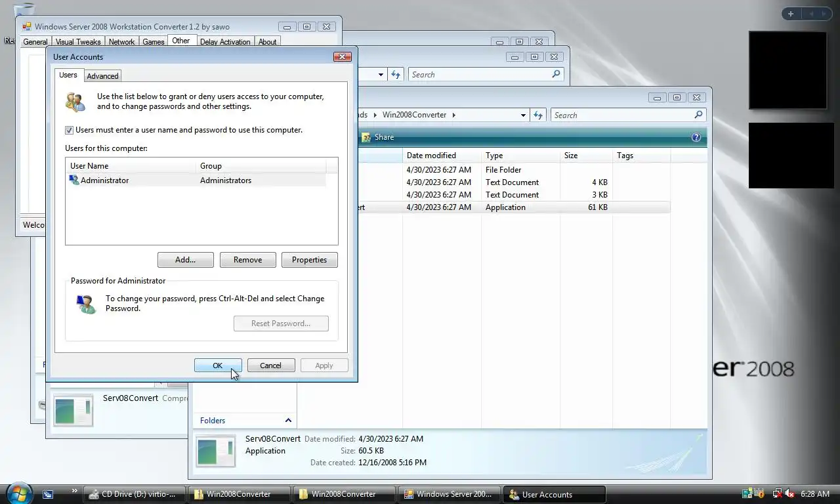This screenshot has width=840, height=504.
Task: Close the User Accounts dialog
Action: [x=343, y=57]
